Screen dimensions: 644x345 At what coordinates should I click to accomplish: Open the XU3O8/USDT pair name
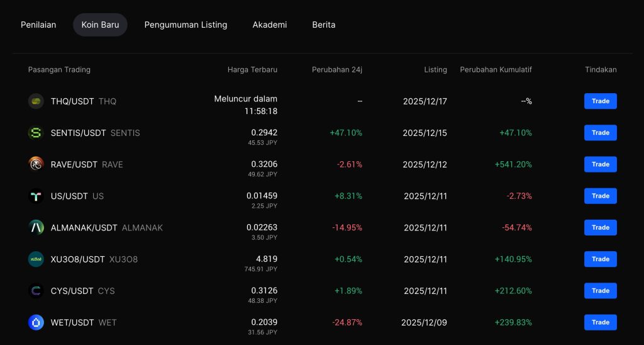coord(77,259)
